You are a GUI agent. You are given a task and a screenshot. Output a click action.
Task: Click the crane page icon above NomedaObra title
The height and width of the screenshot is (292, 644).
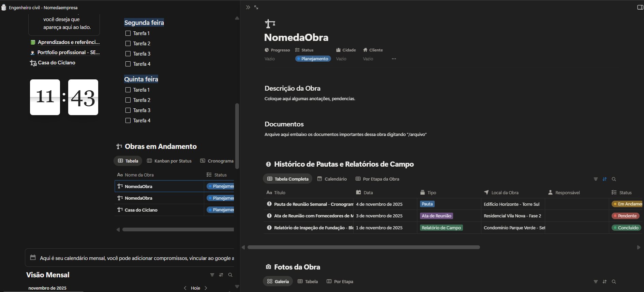[x=270, y=24]
